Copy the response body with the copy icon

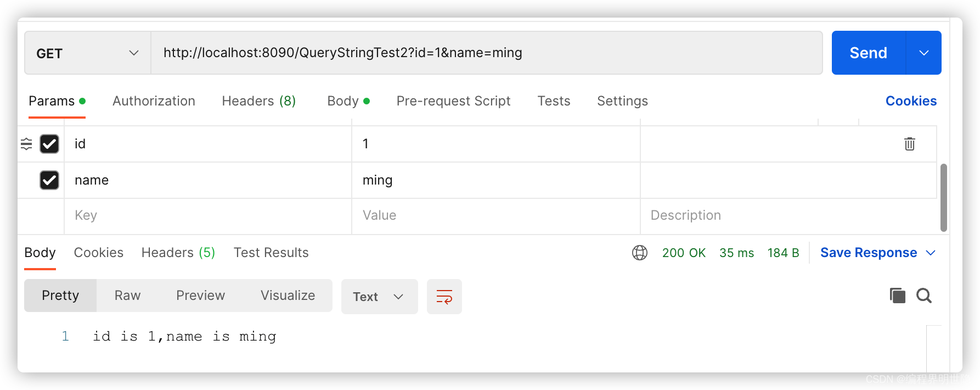[x=897, y=296]
